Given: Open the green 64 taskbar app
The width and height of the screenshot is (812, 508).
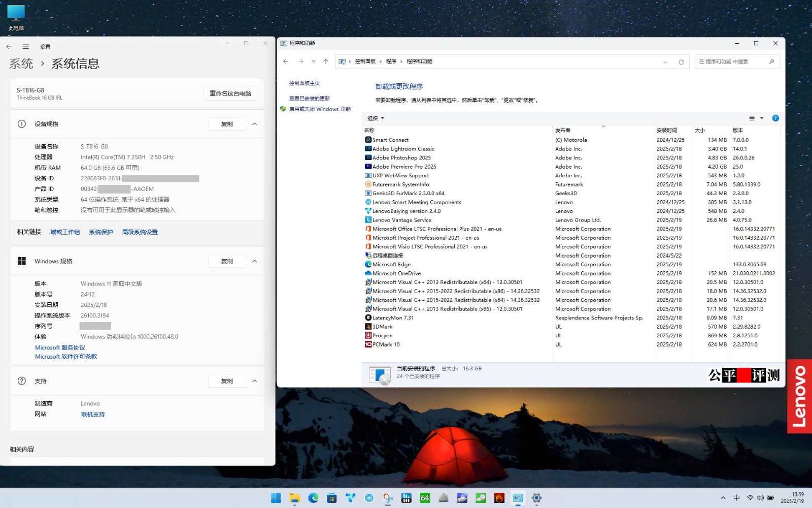Looking at the screenshot, I should click(425, 498).
